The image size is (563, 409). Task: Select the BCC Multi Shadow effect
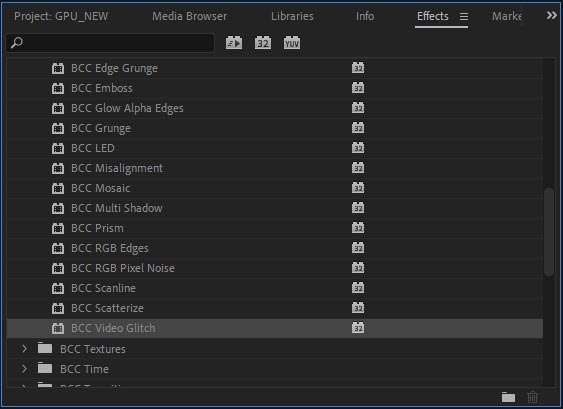(x=117, y=208)
